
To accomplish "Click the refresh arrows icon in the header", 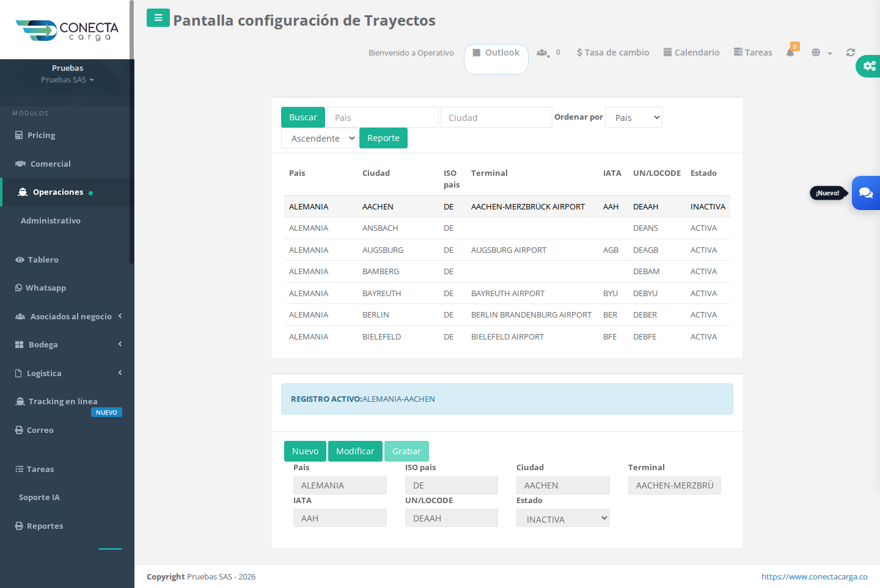I will pos(851,53).
